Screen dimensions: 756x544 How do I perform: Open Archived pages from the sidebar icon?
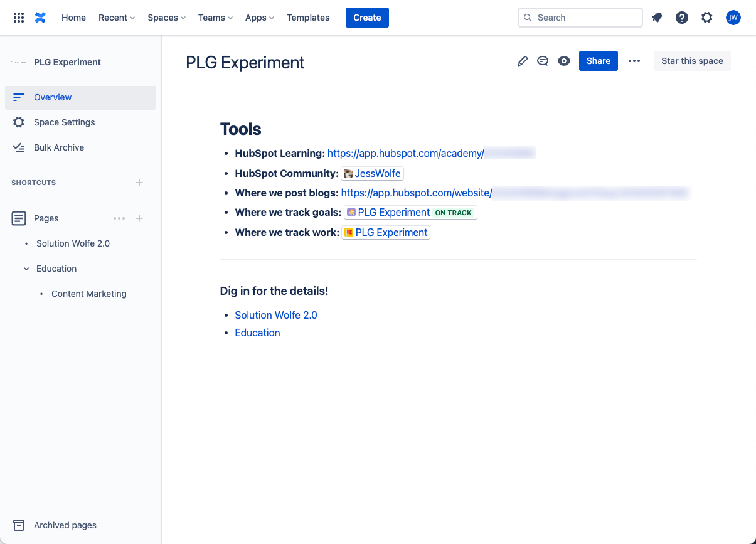(x=19, y=525)
